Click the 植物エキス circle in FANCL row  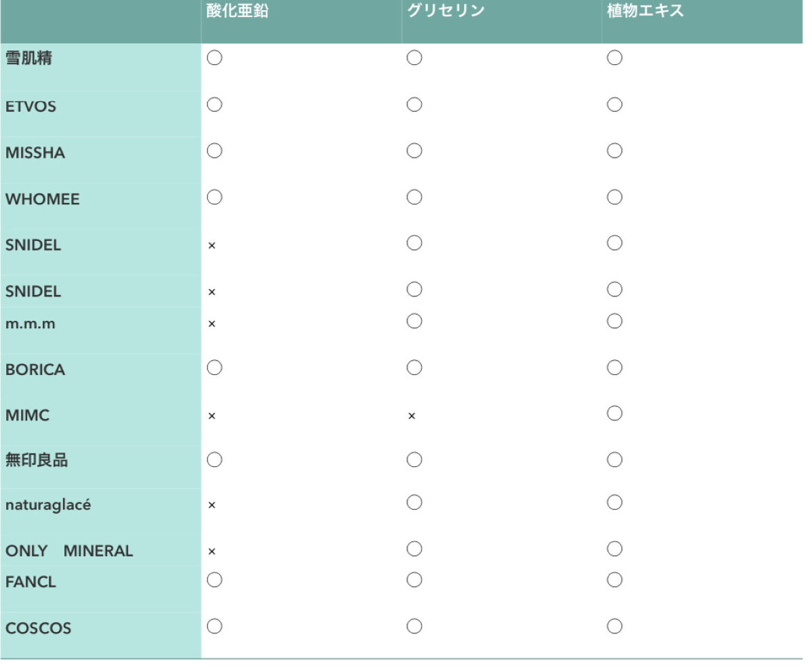(x=614, y=579)
